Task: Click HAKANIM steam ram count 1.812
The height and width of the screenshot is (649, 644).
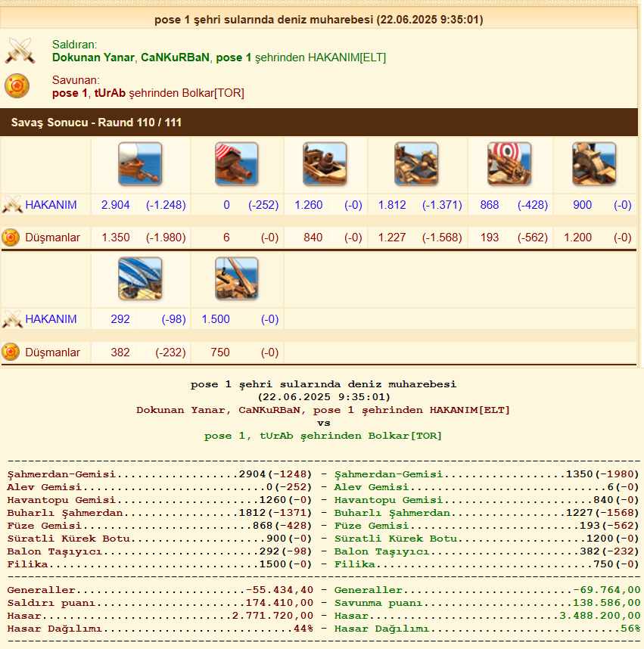Action: (392, 205)
